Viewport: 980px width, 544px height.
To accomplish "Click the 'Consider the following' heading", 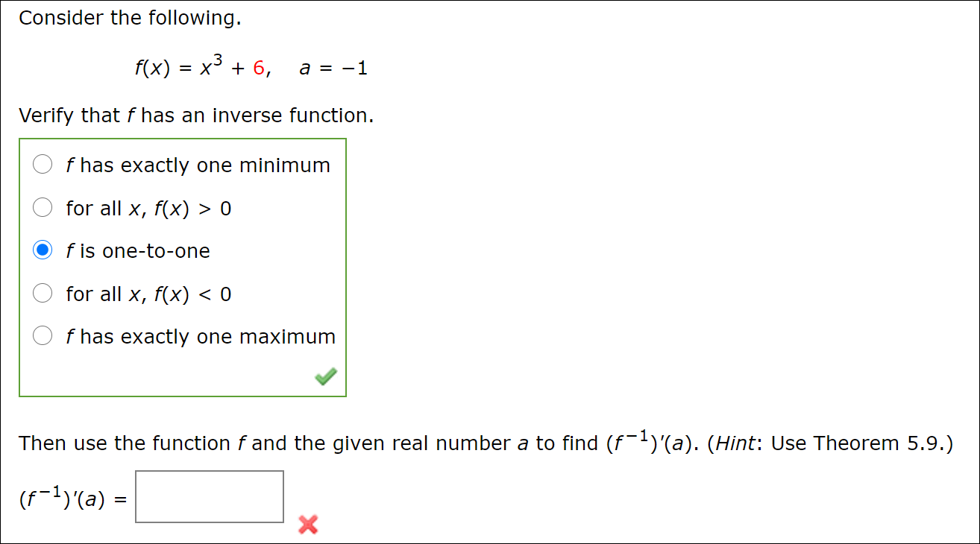I will coord(131,17).
